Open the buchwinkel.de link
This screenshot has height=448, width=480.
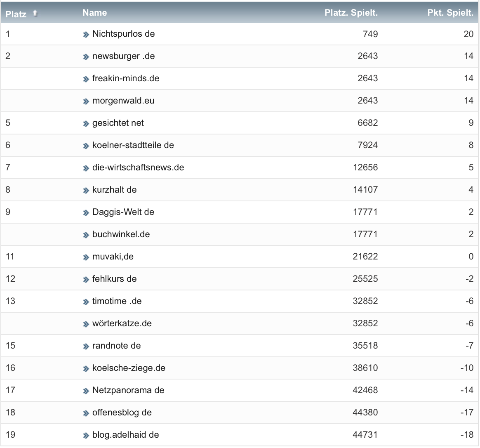coord(121,234)
